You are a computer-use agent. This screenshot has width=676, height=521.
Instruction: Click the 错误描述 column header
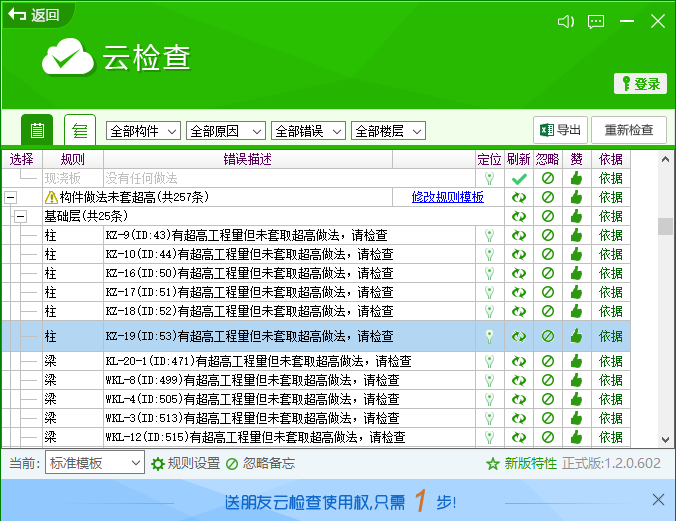point(247,160)
